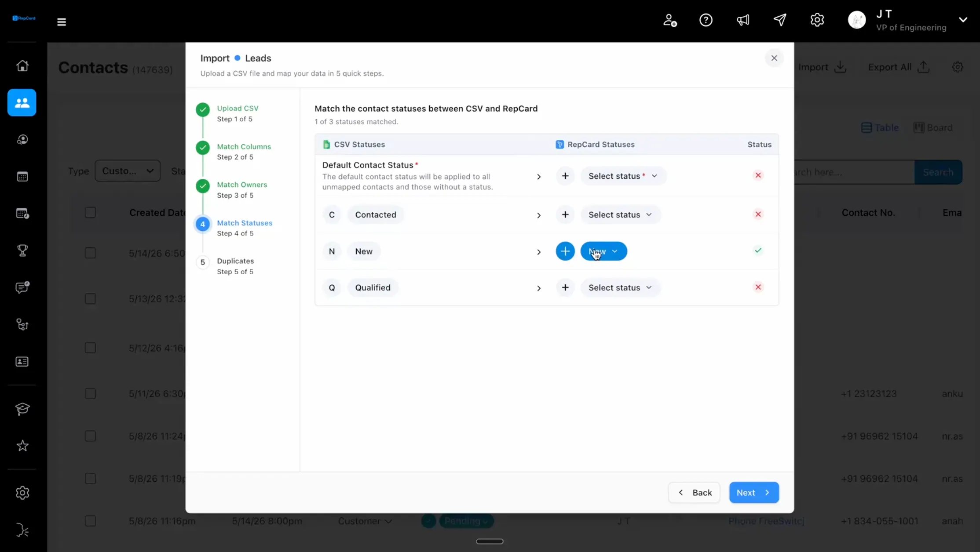Viewport: 980px width, 552px height.
Task: Open the Customer type dropdown in last row
Action: pyautogui.click(x=365, y=521)
